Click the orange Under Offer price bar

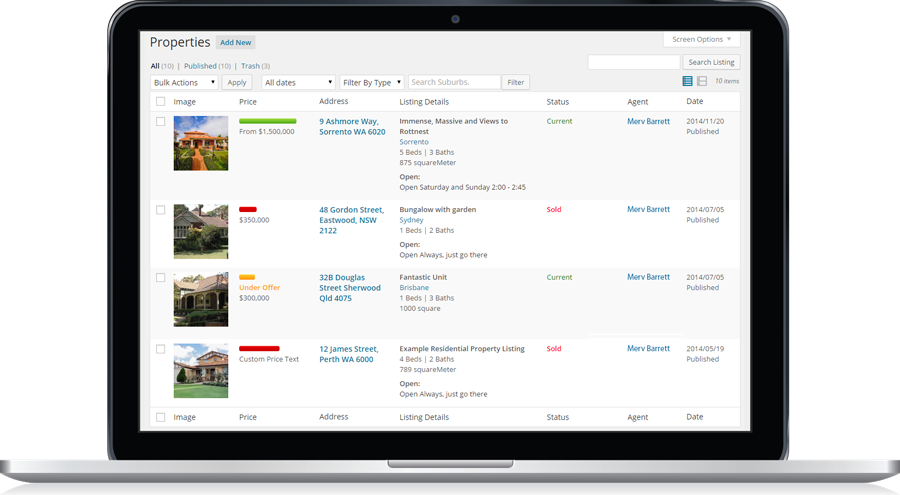click(247, 277)
